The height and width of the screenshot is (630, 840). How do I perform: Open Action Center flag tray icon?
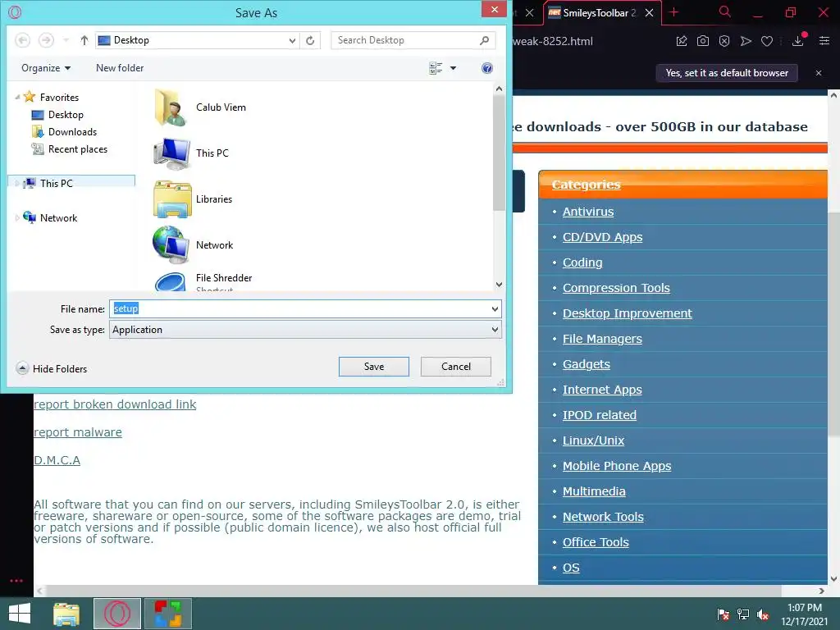(724, 614)
